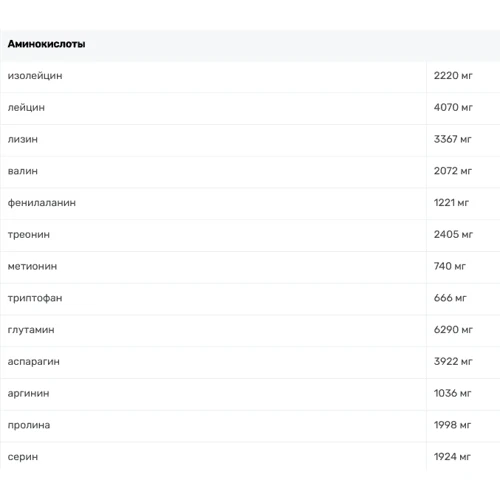
Task: Select the пролина row label
Action: point(29,425)
